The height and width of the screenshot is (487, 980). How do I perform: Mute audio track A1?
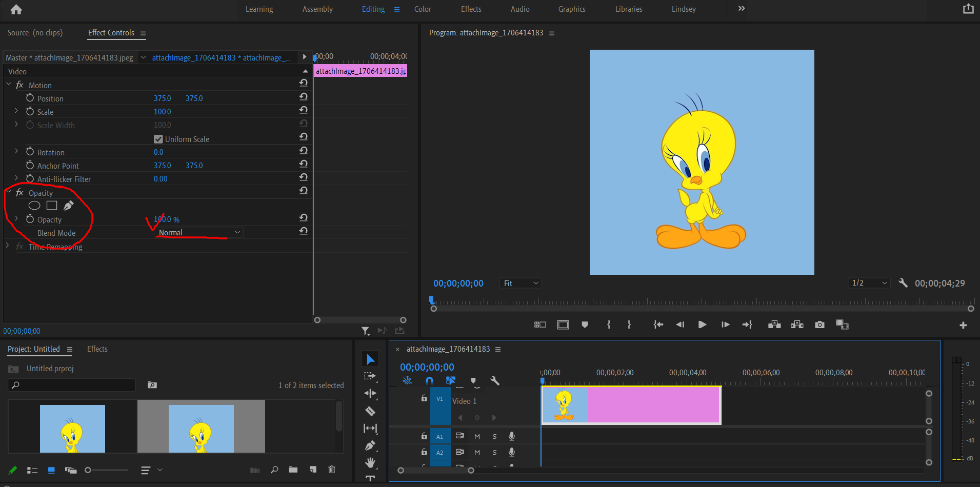click(477, 436)
